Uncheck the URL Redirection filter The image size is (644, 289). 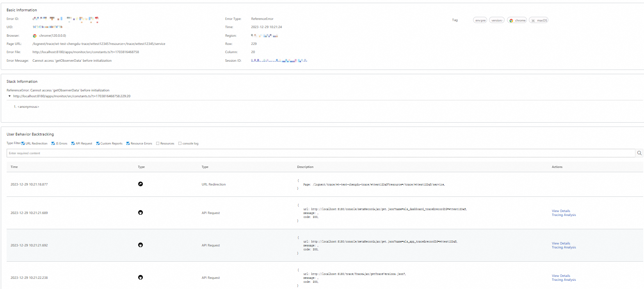(x=23, y=143)
